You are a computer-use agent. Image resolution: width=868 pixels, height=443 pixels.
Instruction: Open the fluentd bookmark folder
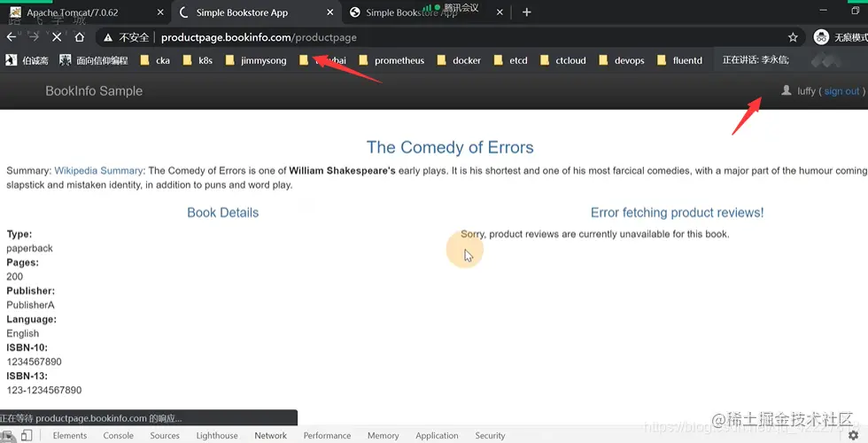(679, 60)
